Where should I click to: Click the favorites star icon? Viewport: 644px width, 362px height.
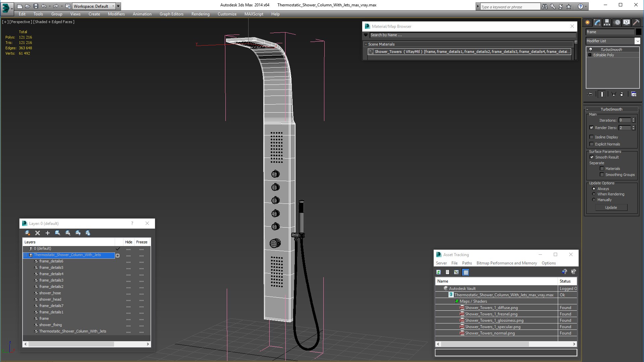[x=569, y=6]
